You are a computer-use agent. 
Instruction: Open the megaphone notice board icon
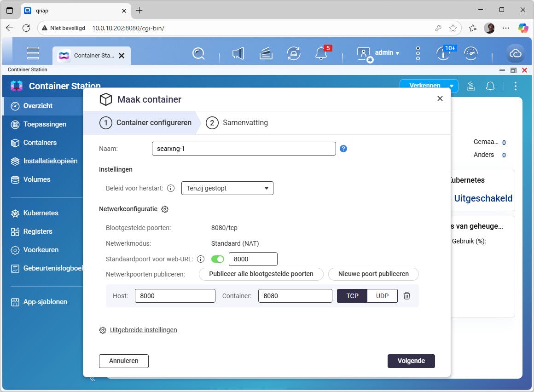pos(238,53)
